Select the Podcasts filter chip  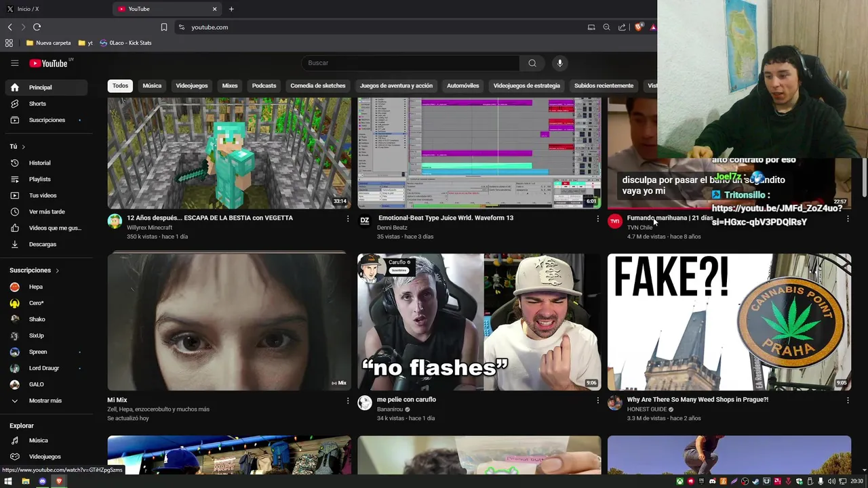click(264, 86)
